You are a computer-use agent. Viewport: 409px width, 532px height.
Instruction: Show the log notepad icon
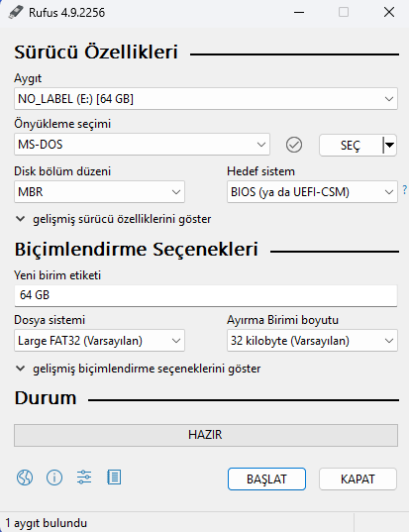point(114,478)
